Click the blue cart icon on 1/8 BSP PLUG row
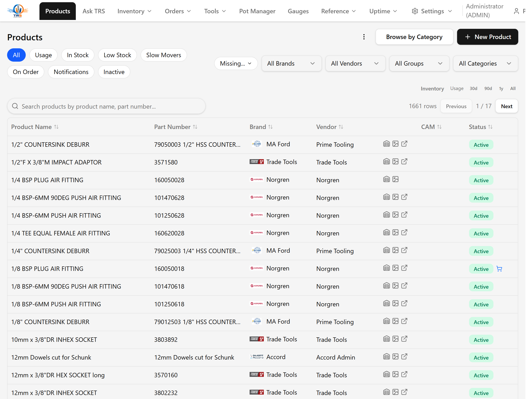This screenshot has width=532, height=399. pyautogui.click(x=499, y=269)
